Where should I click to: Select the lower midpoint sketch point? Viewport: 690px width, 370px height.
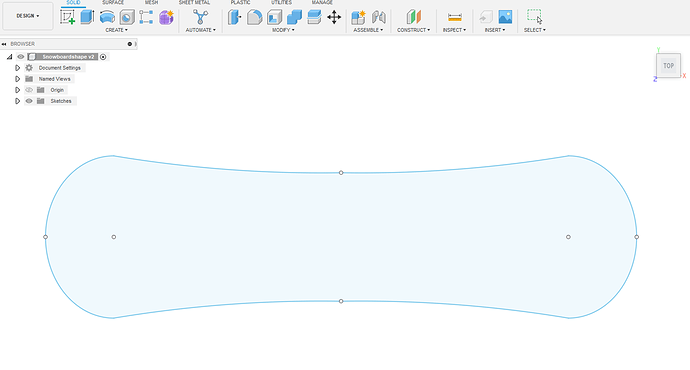click(x=341, y=301)
